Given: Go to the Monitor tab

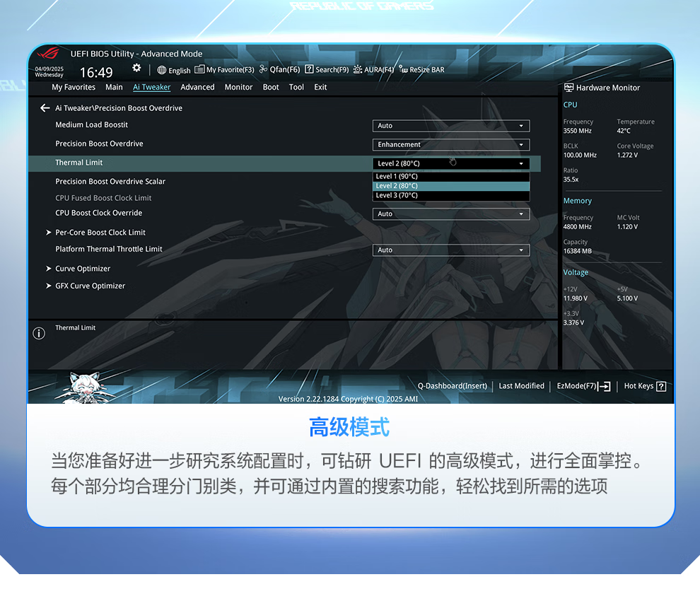Looking at the screenshot, I should 238,88.
